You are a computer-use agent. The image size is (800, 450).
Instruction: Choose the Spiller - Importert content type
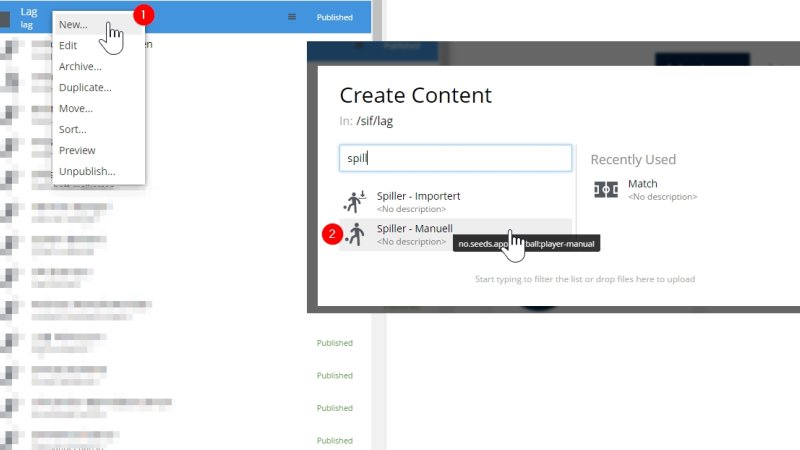[418, 196]
